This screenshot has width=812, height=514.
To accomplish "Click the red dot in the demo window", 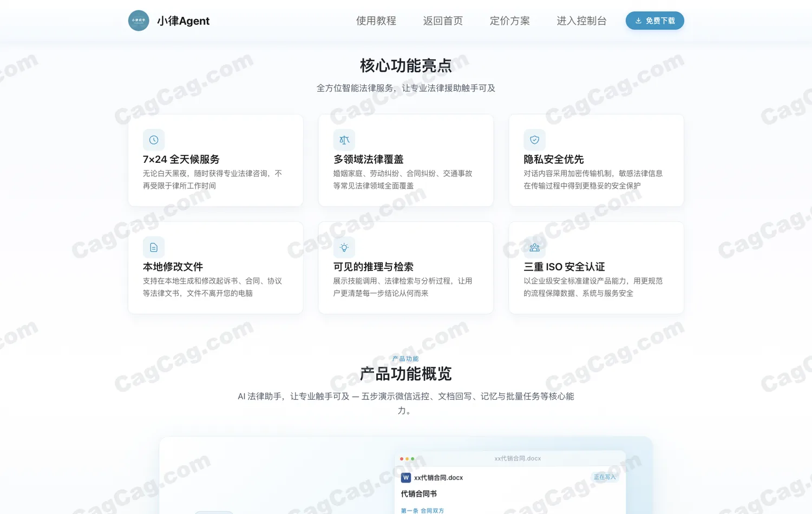I will click(402, 459).
